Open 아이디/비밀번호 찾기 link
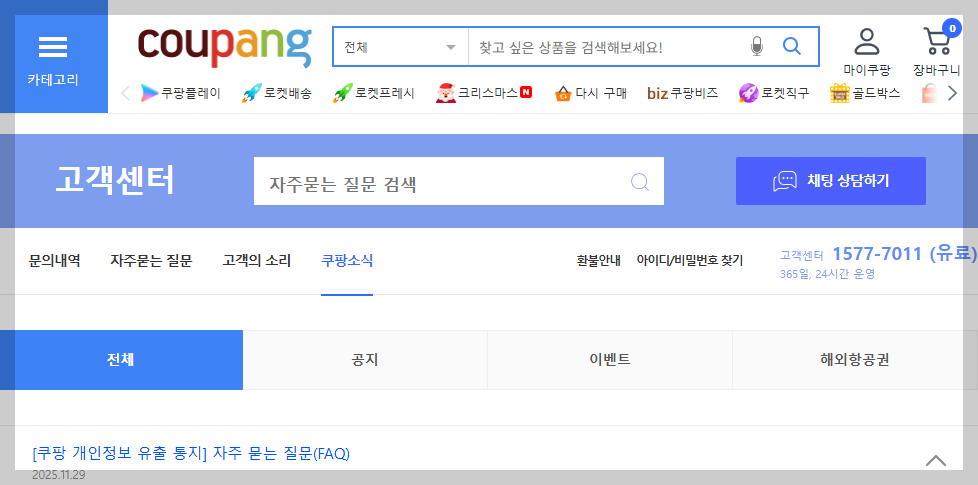The image size is (978, 485). point(690,261)
